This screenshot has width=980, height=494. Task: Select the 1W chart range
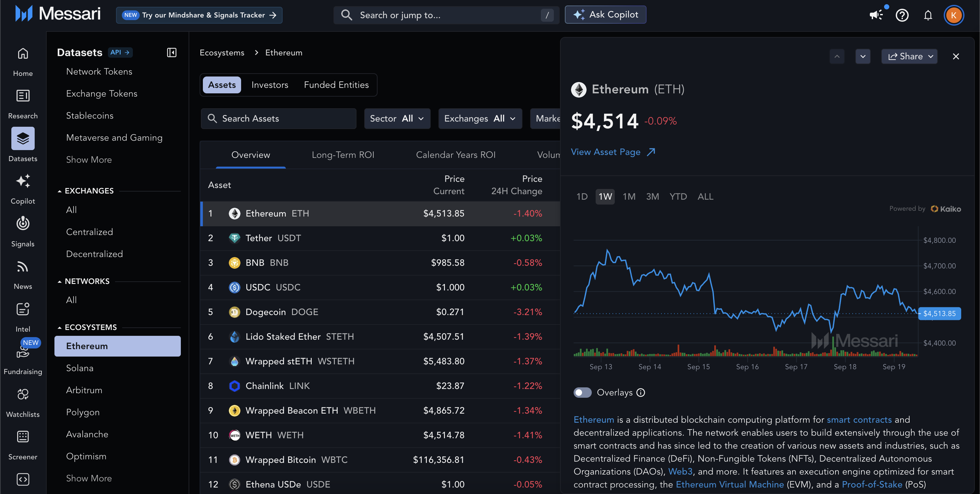[605, 196]
